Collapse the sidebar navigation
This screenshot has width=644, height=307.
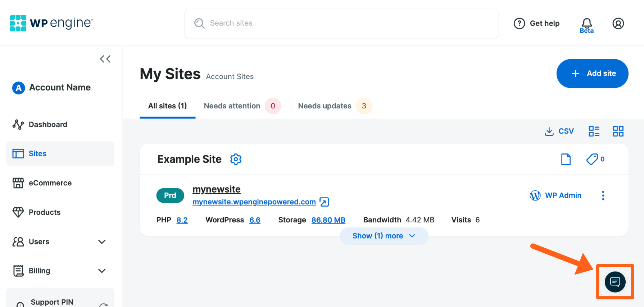(105, 59)
